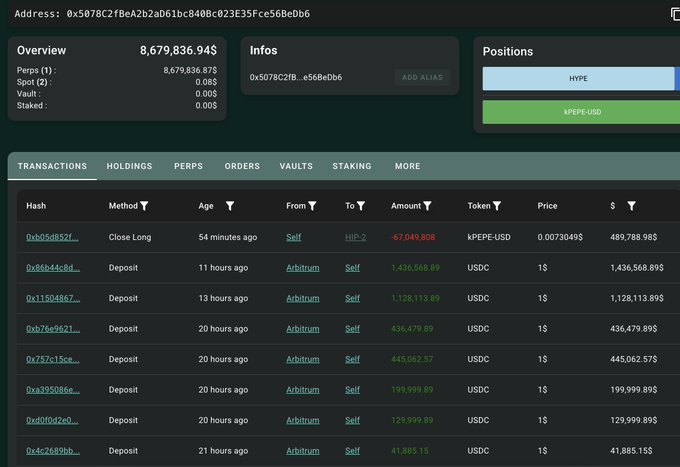Click the Staked balance row
Viewport: 680px width, 467px height.
click(117, 105)
